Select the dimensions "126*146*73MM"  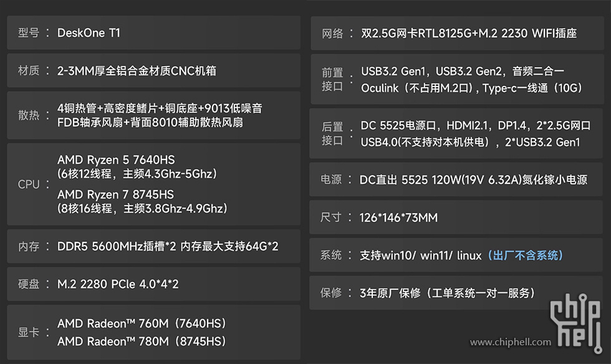pyautogui.click(x=398, y=218)
